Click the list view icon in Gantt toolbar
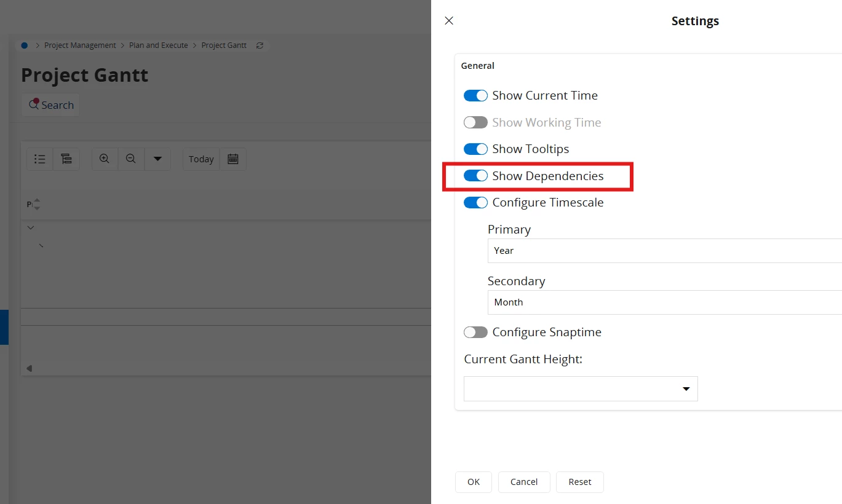The width and height of the screenshot is (842, 504). click(x=40, y=159)
